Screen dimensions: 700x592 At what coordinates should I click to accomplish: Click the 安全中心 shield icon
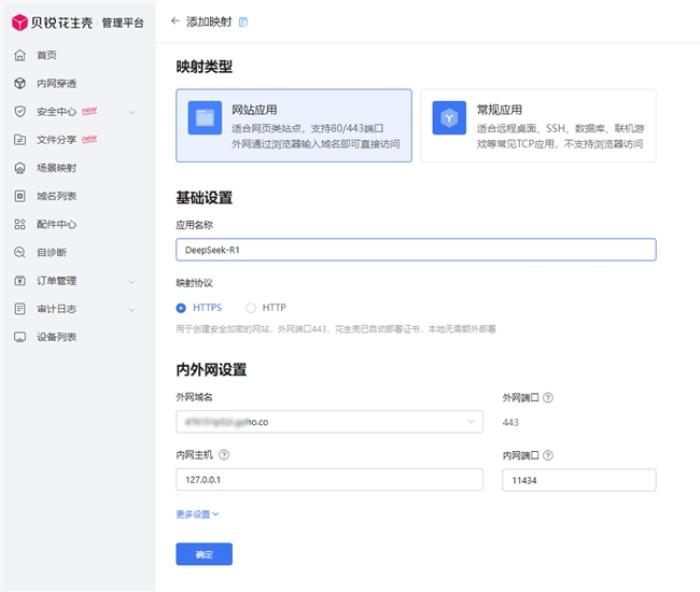pyautogui.click(x=20, y=112)
